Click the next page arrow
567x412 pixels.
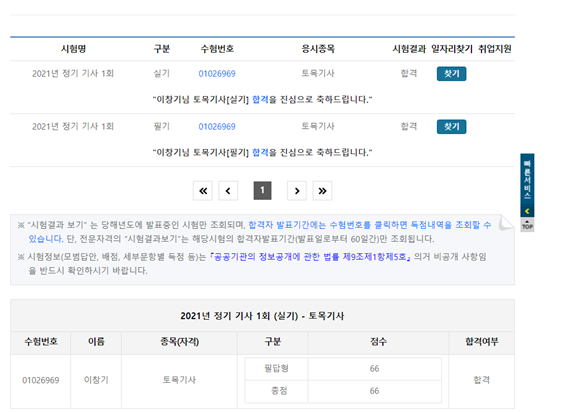pyautogui.click(x=297, y=191)
